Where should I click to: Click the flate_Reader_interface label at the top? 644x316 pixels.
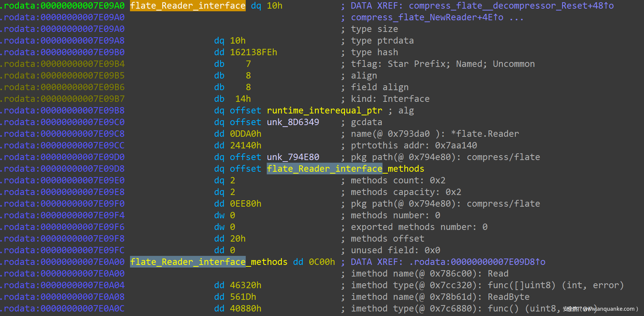pyautogui.click(x=187, y=6)
